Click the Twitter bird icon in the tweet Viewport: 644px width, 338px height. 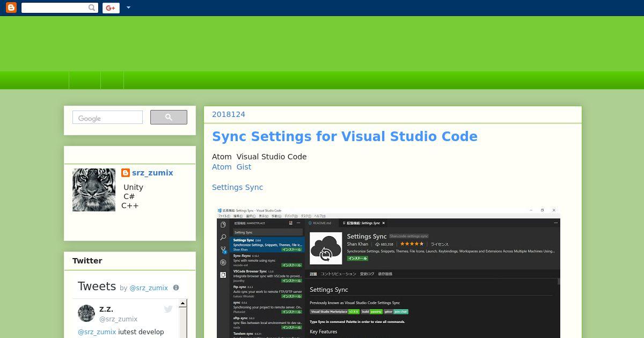[169, 309]
